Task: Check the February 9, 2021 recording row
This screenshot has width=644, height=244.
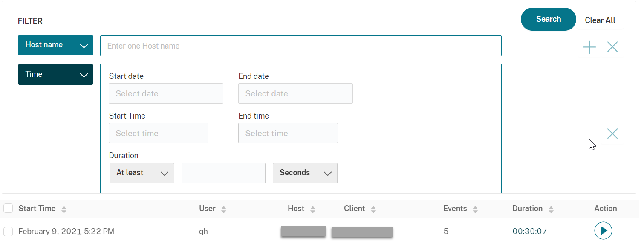Action: coord(8,232)
